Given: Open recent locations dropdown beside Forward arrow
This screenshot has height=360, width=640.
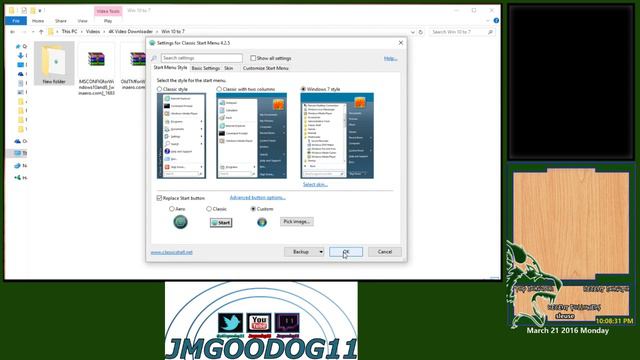Looking at the screenshot, I should (33, 32).
